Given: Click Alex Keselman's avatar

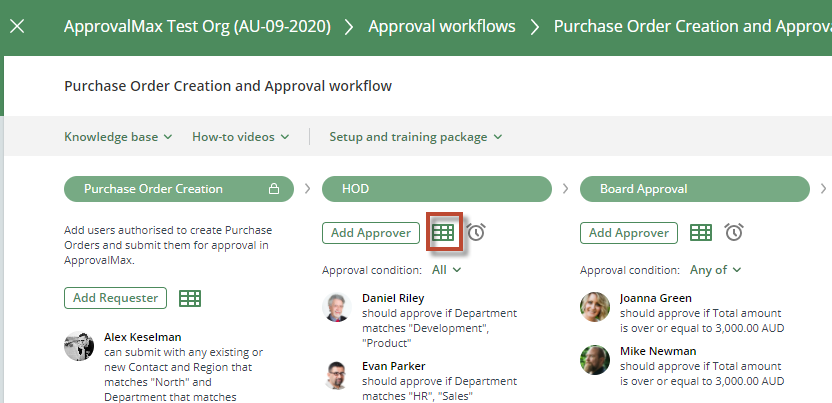Looking at the screenshot, I should tap(79, 346).
